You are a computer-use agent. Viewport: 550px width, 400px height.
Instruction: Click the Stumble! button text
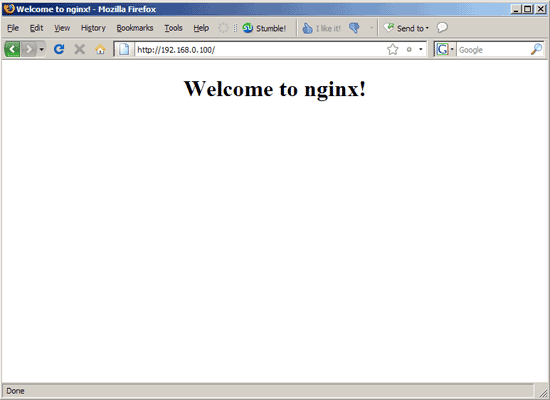click(271, 28)
